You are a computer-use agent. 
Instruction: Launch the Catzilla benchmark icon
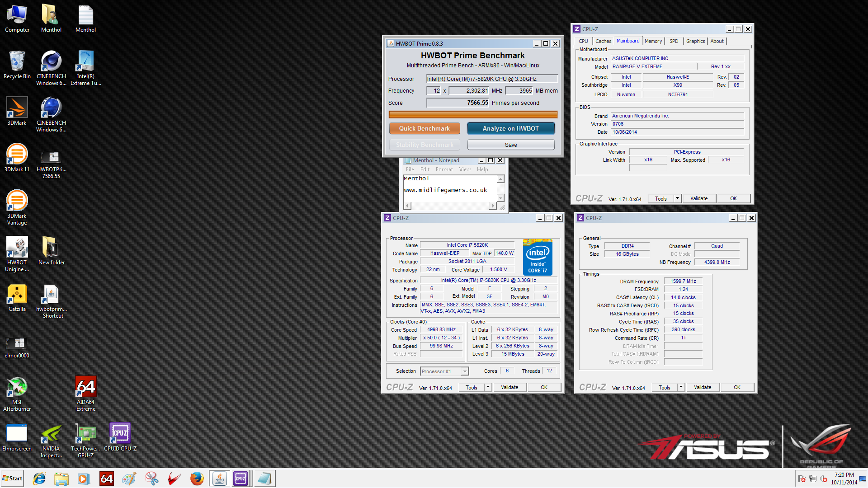click(x=17, y=298)
